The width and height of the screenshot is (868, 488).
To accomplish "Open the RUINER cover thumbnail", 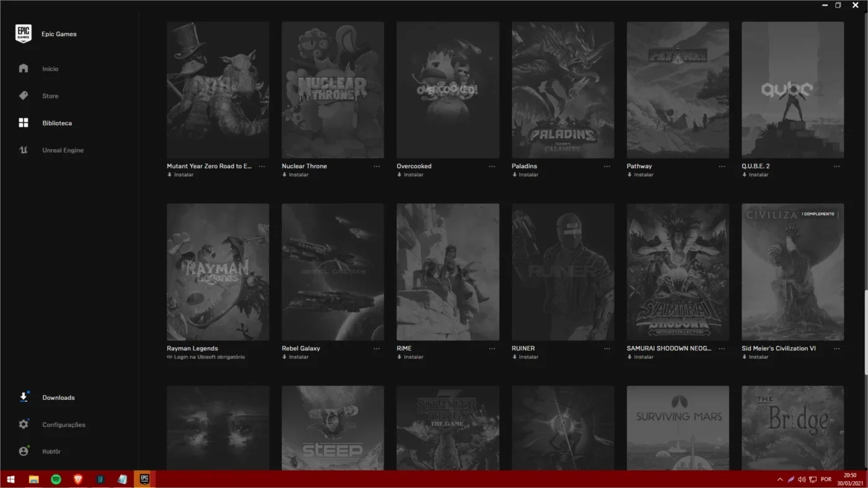I will point(563,272).
